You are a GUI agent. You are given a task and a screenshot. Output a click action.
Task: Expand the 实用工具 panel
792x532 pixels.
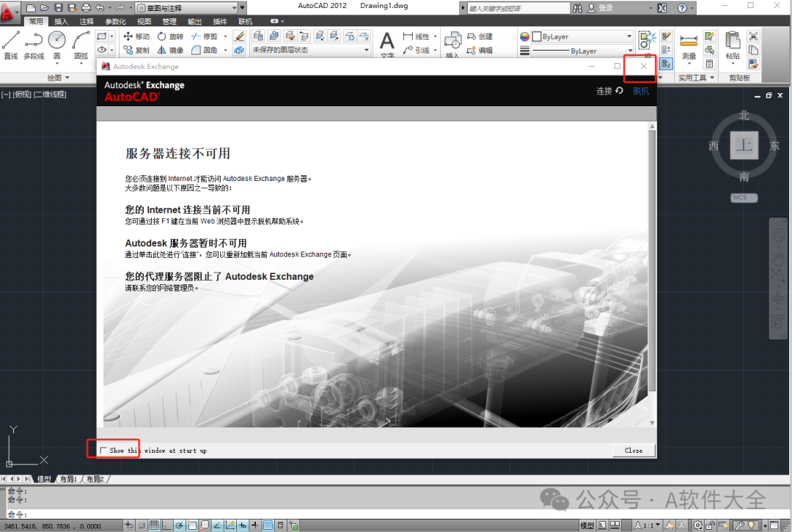[x=697, y=78]
